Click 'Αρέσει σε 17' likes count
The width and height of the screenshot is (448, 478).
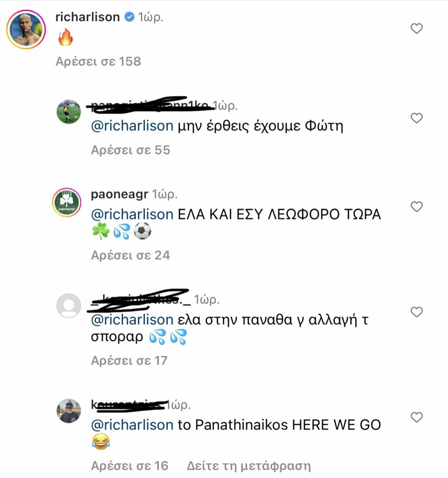(x=130, y=360)
